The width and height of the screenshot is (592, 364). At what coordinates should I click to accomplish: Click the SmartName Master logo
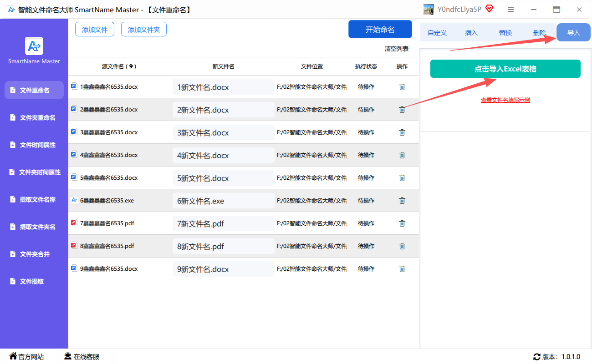pos(34,46)
